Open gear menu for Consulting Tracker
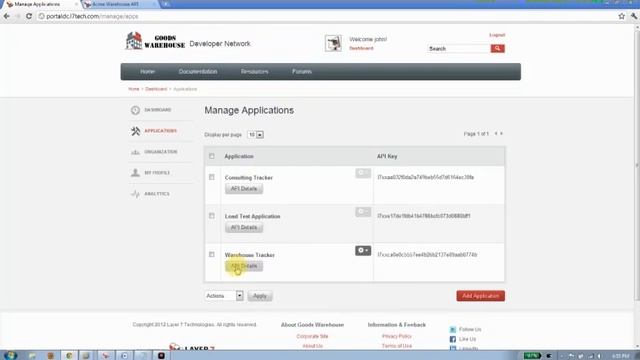Viewport: 640px width, 360px height. tap(363, 173)
